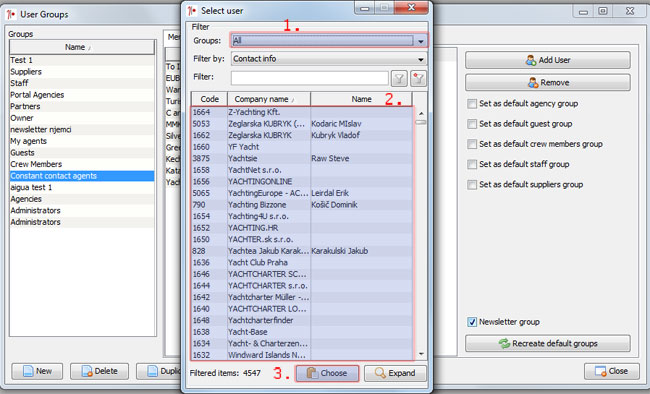Select group Constant contact agents
Viewport: 650px width, 394px height.
(x=82, y=176)
